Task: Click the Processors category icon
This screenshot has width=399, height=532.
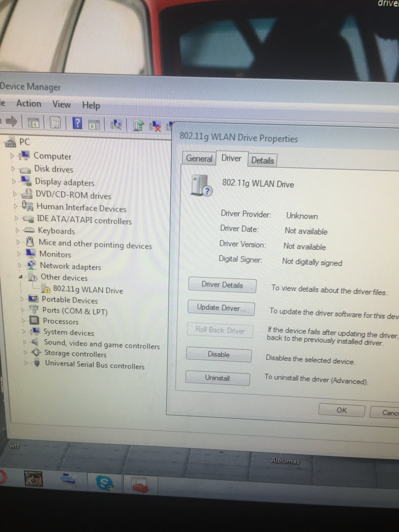Action: (34, 320)
